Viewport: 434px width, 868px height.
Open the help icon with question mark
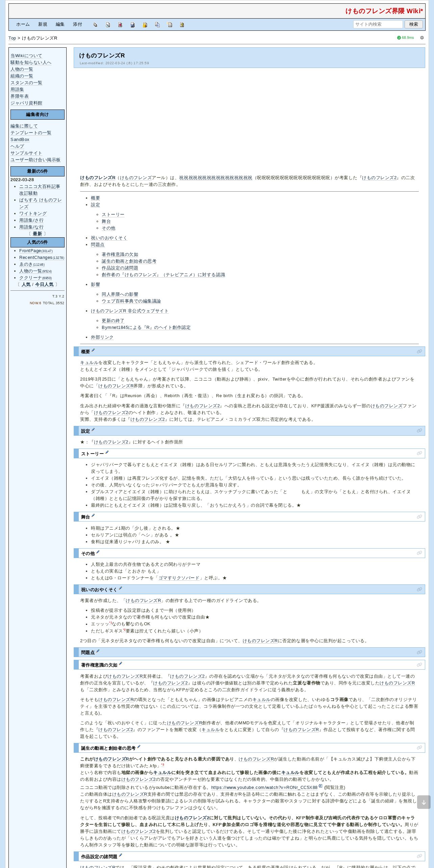[182, 25]
